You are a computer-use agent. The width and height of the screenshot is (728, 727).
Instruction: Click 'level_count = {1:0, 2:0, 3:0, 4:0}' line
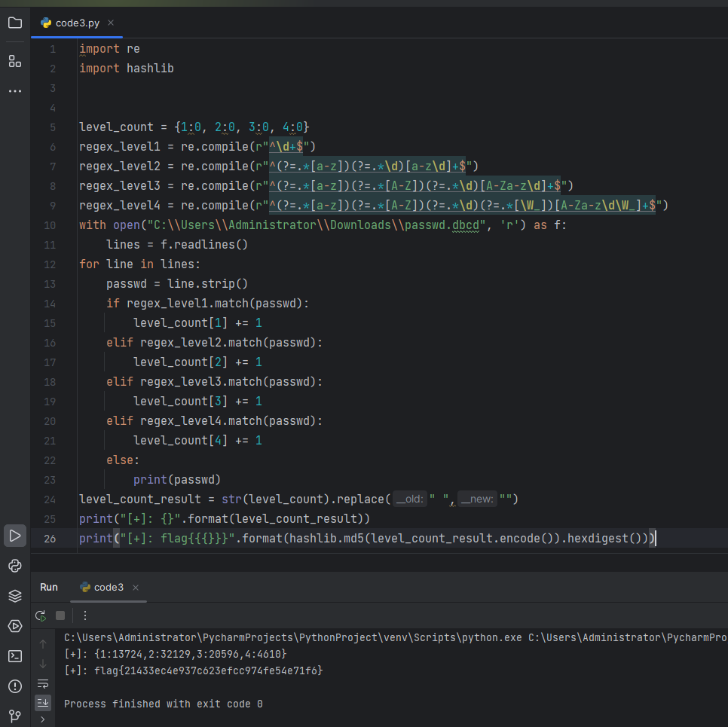point(194,127)
